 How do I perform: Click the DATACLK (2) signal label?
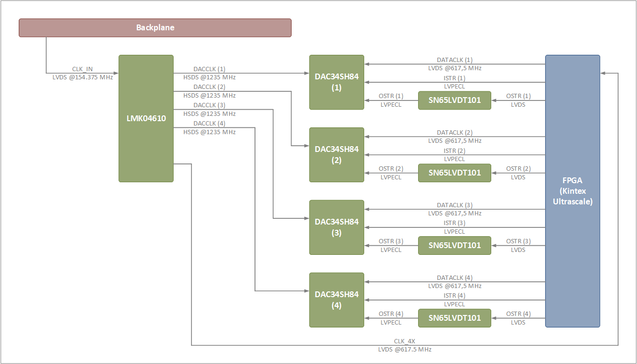point(455,133)
